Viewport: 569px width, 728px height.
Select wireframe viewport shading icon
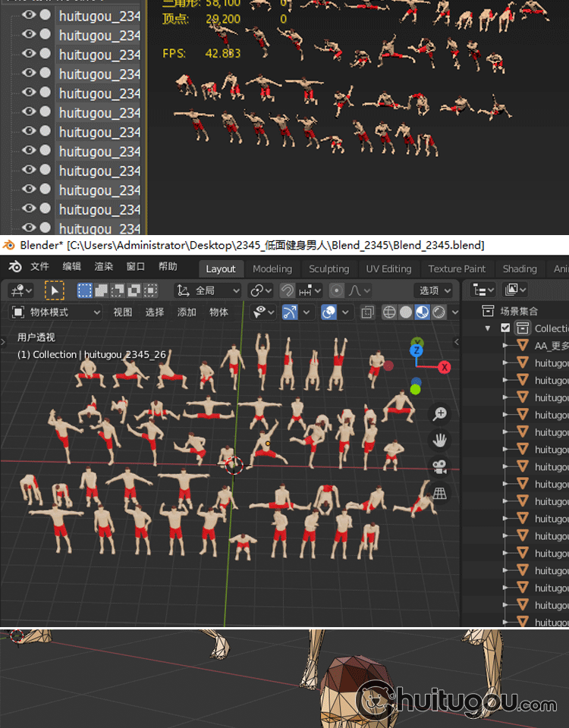389,312
